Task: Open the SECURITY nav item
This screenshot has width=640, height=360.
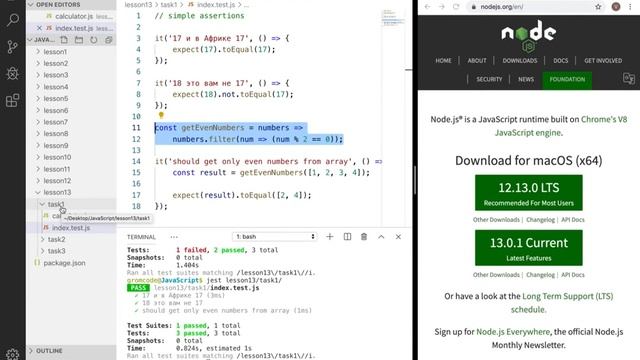Action: pos(489,79)
